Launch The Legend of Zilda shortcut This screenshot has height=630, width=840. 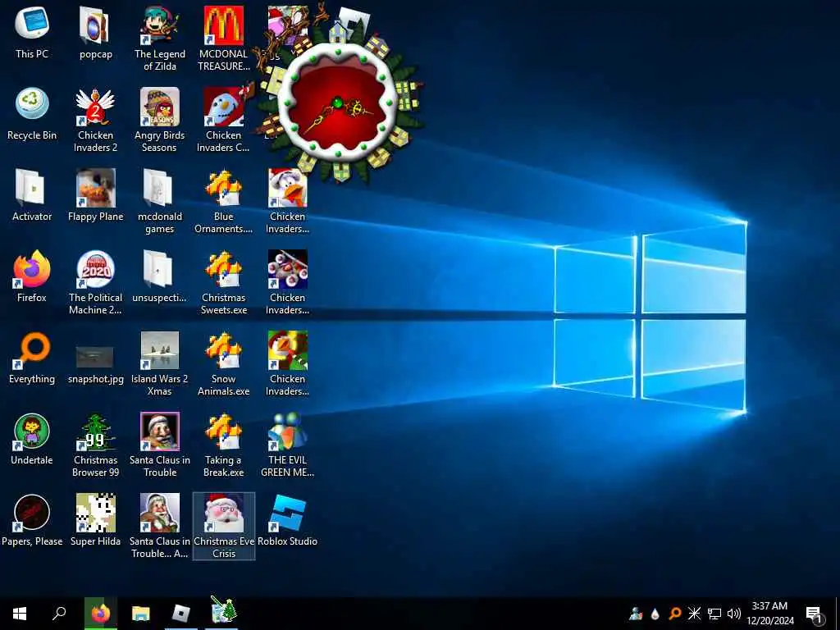click(160, 39)
